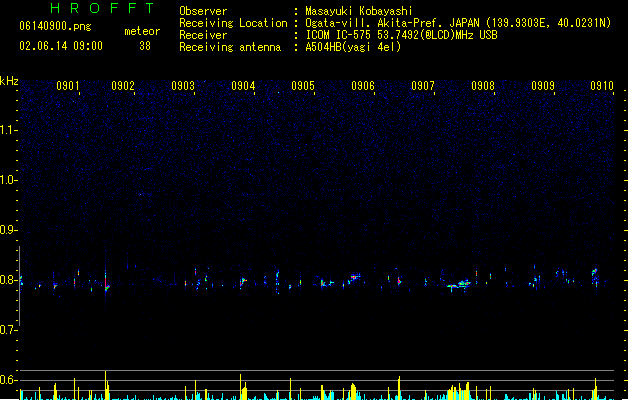629x400 pixels.
Task: Click the HROFFT title text
Action: coord(102,8)
